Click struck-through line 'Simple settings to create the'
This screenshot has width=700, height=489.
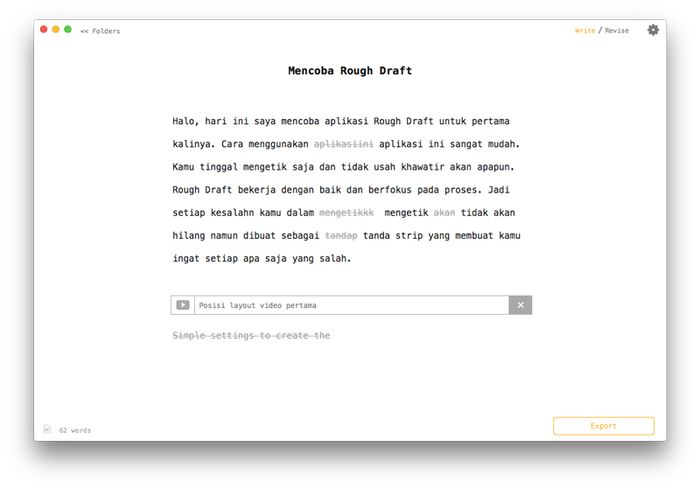coord(251,335)
